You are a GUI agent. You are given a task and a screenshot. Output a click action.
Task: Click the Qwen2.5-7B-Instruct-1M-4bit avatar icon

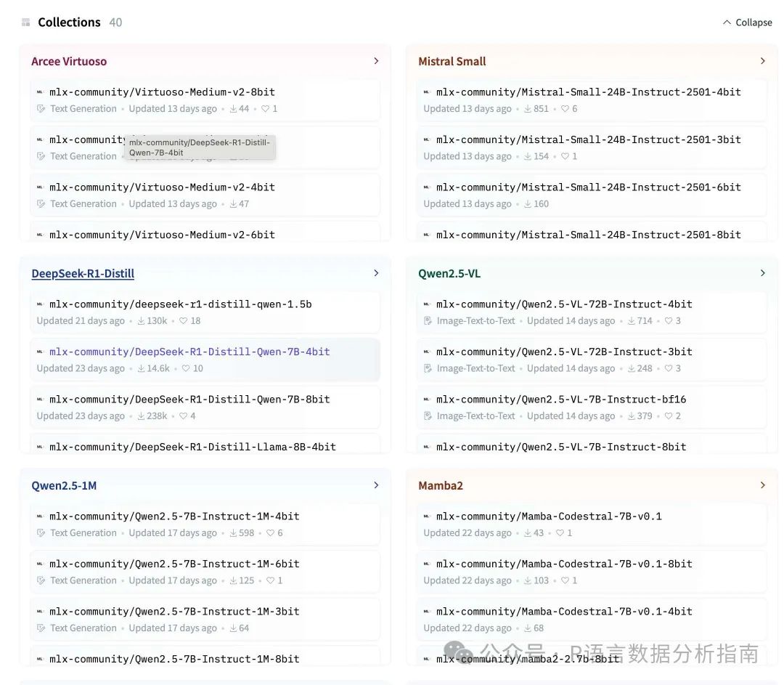click(40, 516)
